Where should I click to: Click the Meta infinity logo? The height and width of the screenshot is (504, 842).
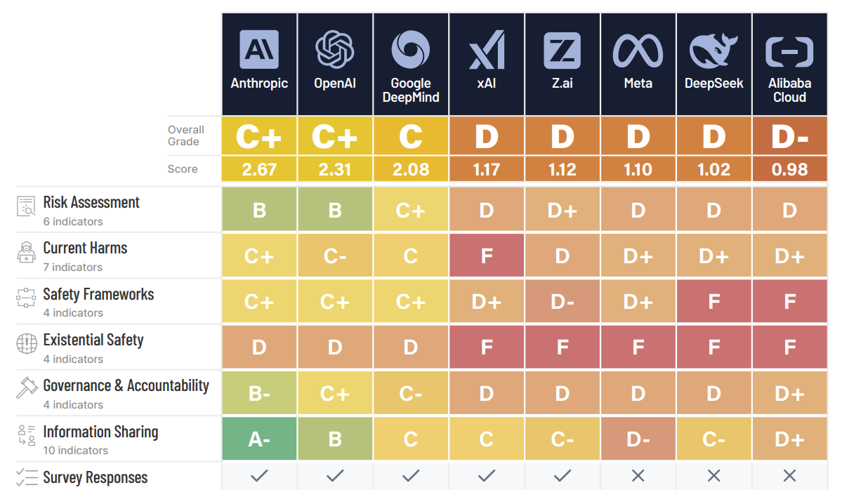coord(638,51)
